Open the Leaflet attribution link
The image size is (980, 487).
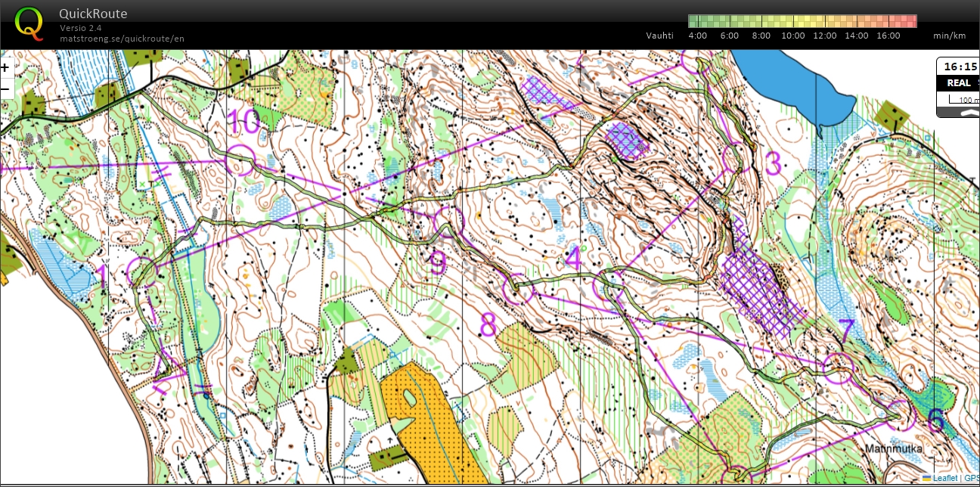click(x=944, y=478)
